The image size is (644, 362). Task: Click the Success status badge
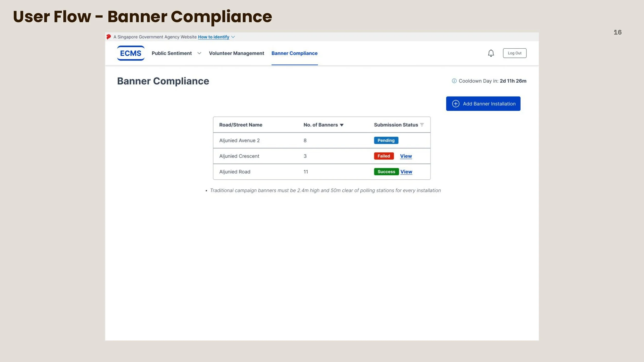(x=386, y=172)
